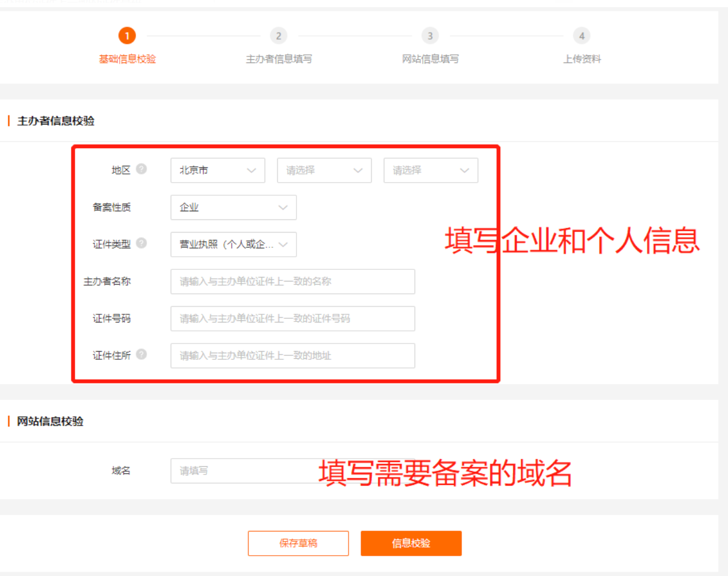Expand the 证件类型 dropdown showing 营业执照
The height and width of the screenshot is (576, 728).
click(x=233, y=245)
